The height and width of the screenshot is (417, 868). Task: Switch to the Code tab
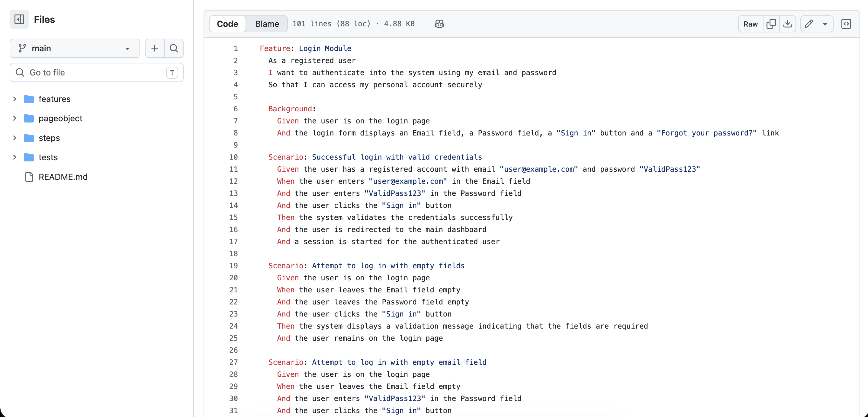[x=227, y=24]
